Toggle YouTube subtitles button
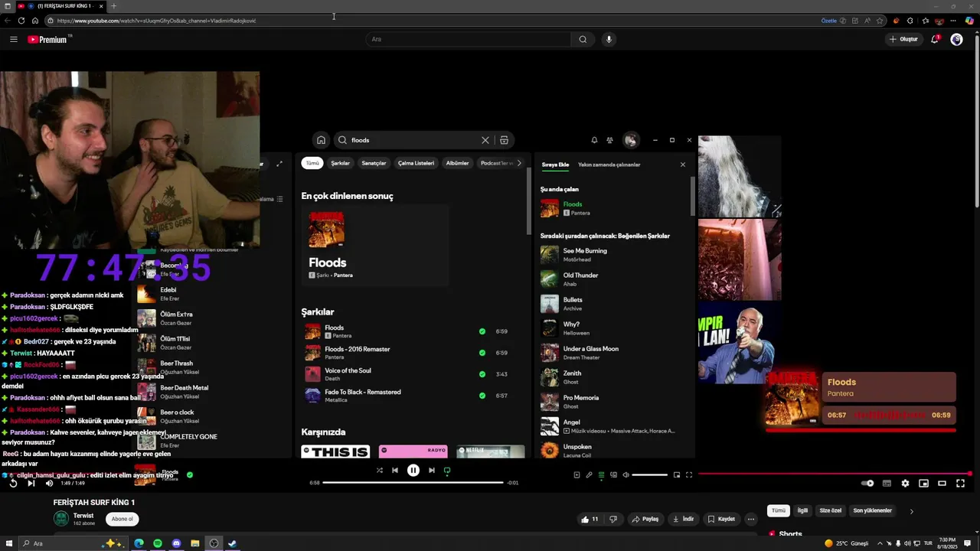The height and width of the screenshot is (551, 980). click(x=887, y=483)
